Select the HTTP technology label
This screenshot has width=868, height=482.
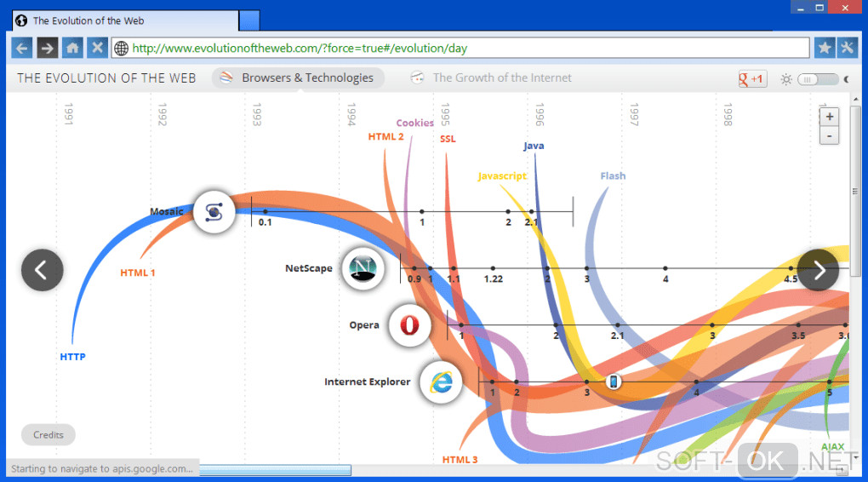pyautogui.click(x=72, y=357)
